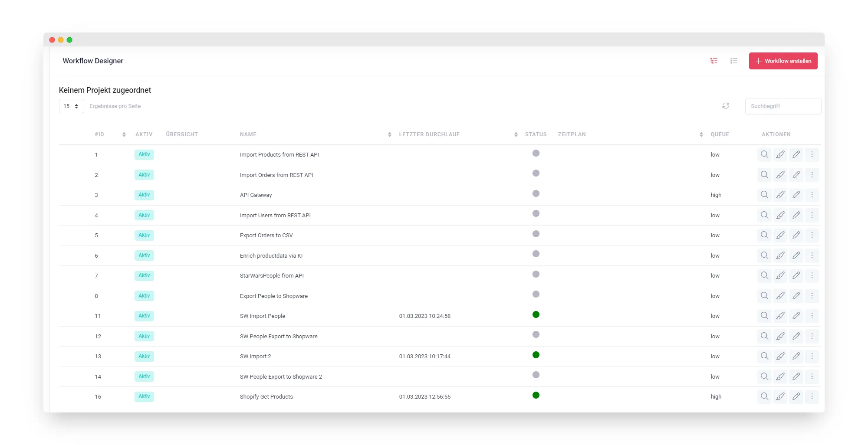
Task: Click the magnifier icon for SW Import People
Action: 764,316
